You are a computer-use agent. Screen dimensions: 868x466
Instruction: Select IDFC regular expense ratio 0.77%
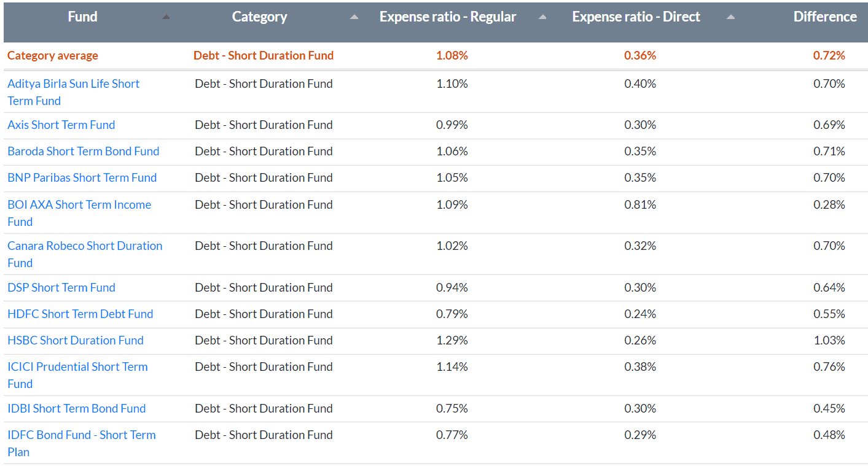452,435
